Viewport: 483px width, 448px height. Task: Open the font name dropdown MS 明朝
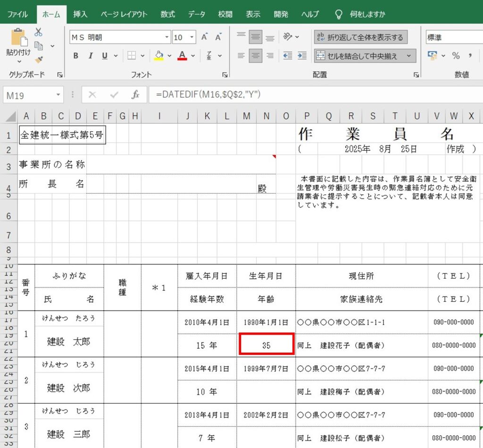(x=167, y=37)
